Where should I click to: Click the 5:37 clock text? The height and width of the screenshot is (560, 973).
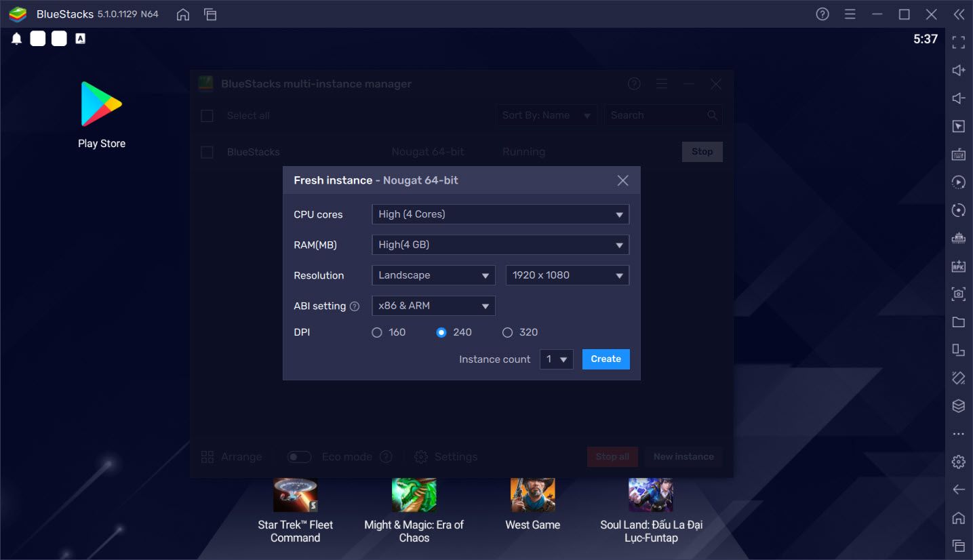[x=926, y=39]
